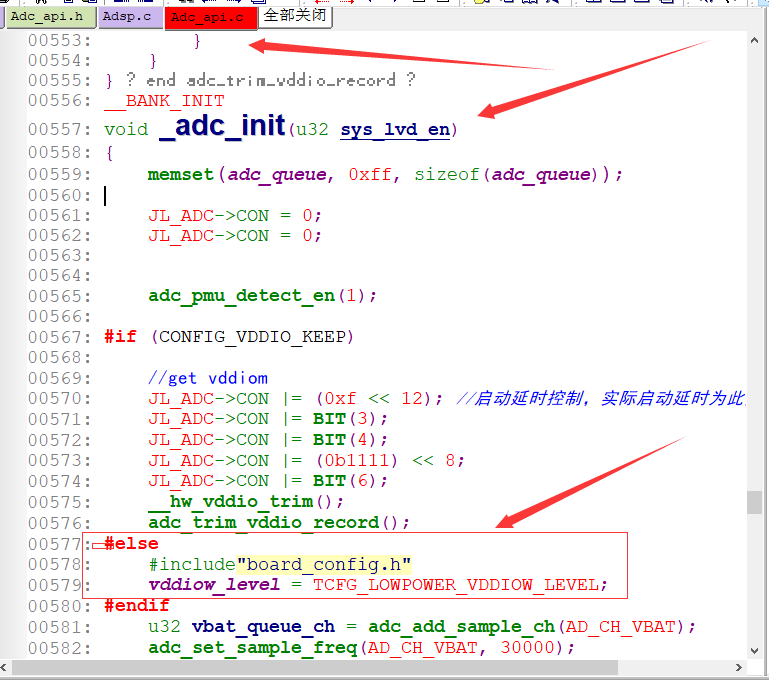Click the end adc_trim_vddio_record comment line 555
The width and height of the screenshot is (769, 685).
click(x=270, y=79)
